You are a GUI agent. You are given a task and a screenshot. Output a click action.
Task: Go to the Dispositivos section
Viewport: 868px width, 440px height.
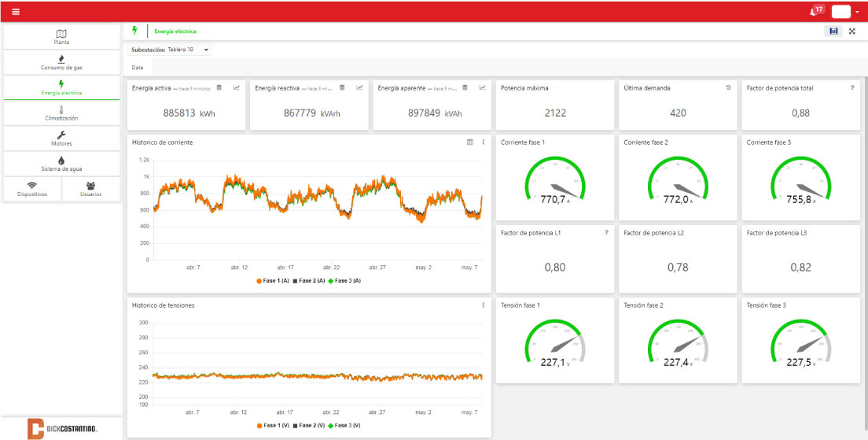pos(32,189)
